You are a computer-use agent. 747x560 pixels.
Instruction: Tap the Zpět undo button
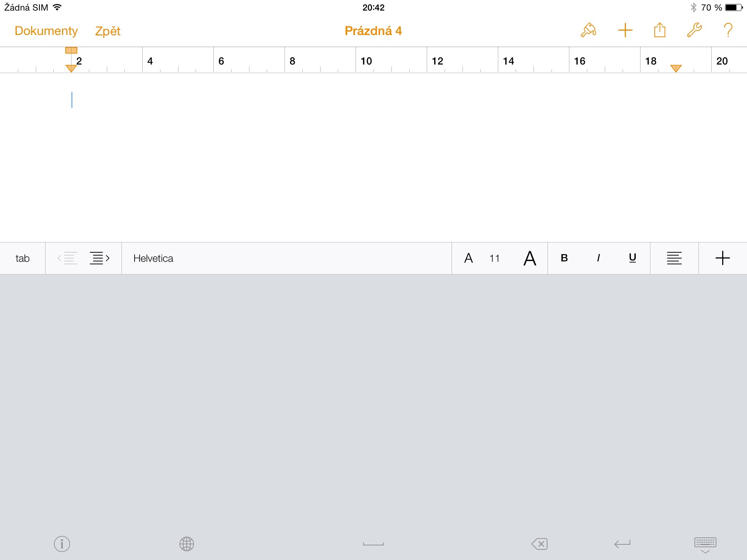pos(108,31)
